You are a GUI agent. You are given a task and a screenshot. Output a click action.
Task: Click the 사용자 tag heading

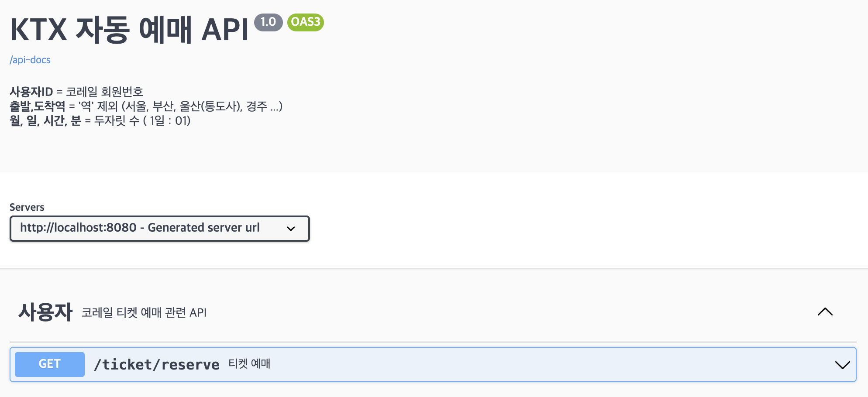point(45,312)
